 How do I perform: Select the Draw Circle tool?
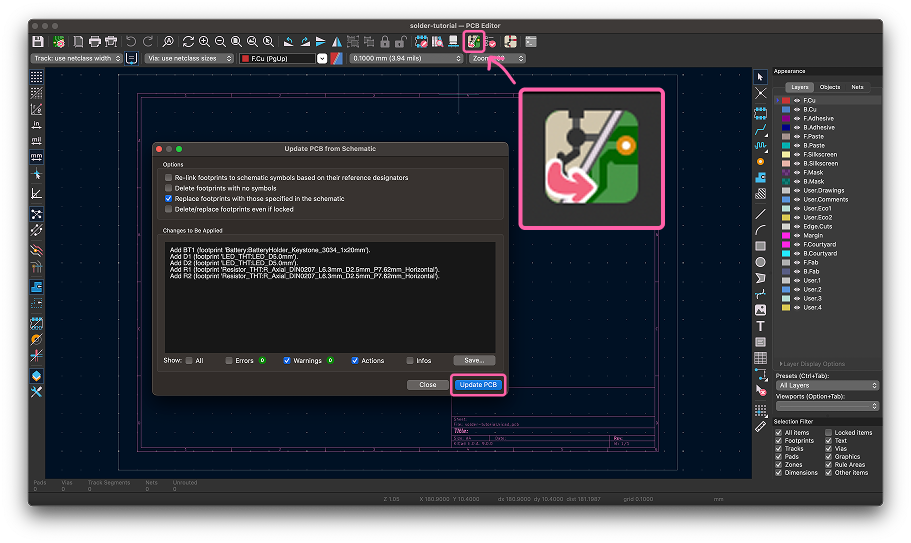coord(761,262)
